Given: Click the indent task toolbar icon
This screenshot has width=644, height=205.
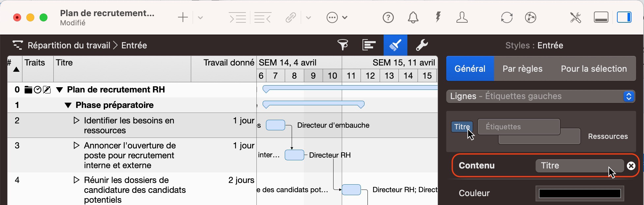Looking at the screenshot, I should click(237, 17).
